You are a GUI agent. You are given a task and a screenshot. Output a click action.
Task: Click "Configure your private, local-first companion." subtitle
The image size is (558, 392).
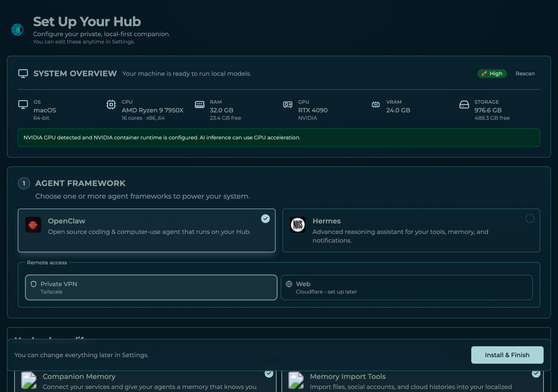click(x=102, y=34)
